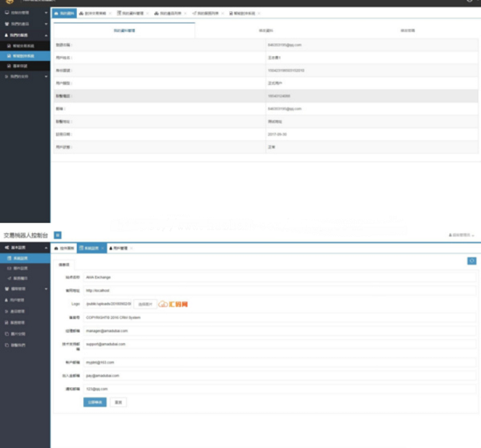Click the select image button beside Logo path
Screen dimensions: 481x448
[143, 304]
